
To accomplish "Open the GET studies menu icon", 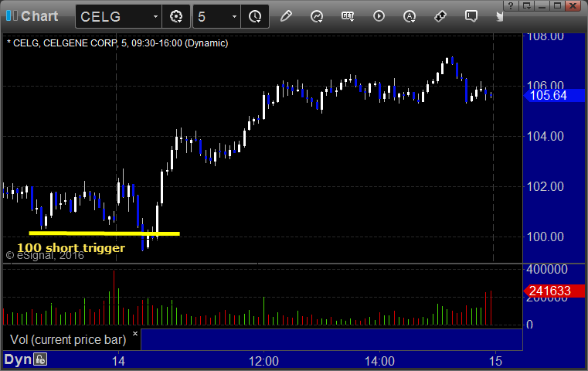I will click(348, 16).
